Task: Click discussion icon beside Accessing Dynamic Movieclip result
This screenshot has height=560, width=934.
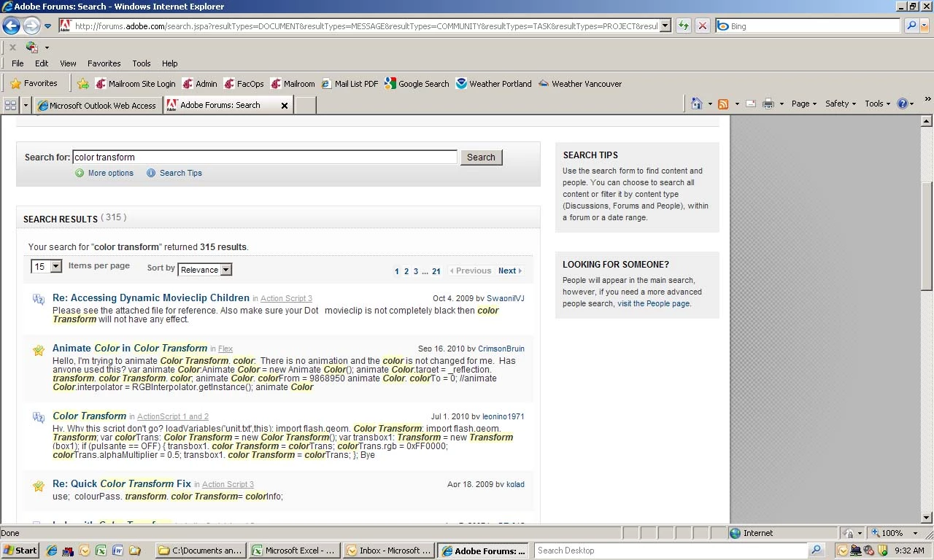Action: click(x=39, y=300)
